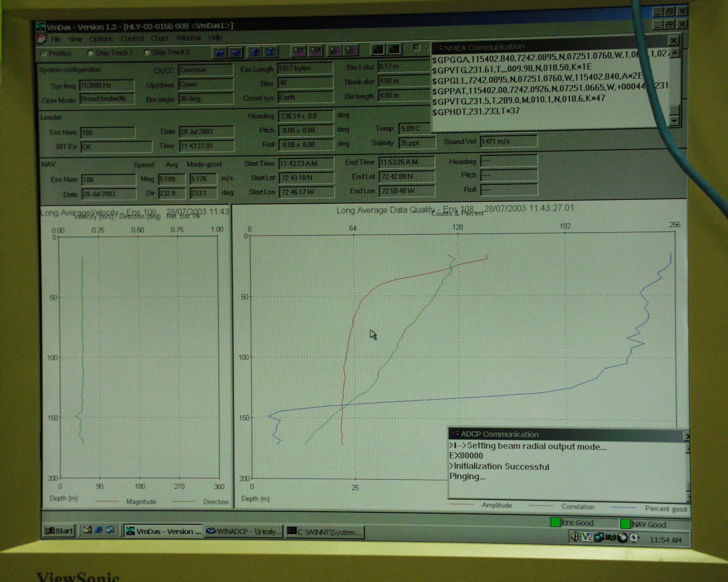The image size is (728, 582).
Task: Click the blue up arrow toolbar icon
Action: tap(255, 52)
